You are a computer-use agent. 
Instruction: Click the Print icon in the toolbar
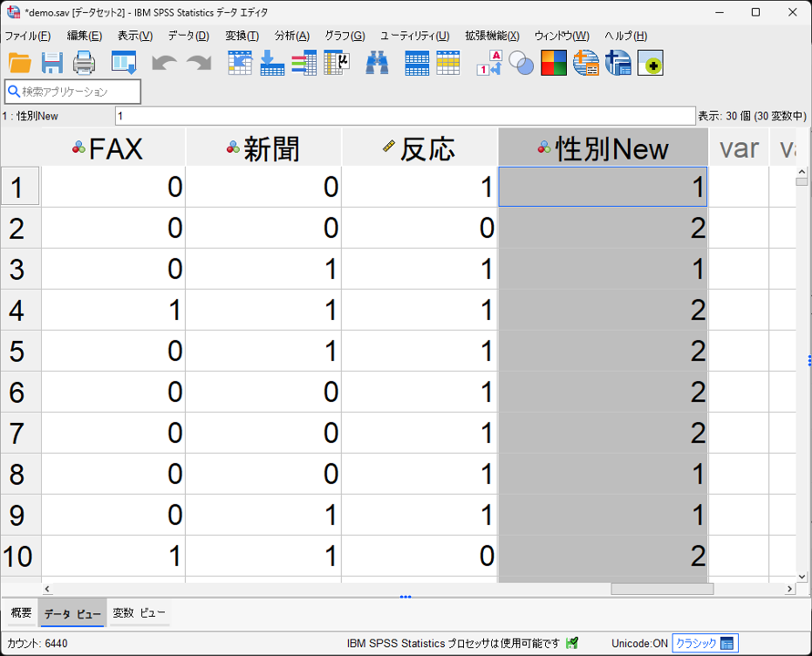[x=84, y=63]
